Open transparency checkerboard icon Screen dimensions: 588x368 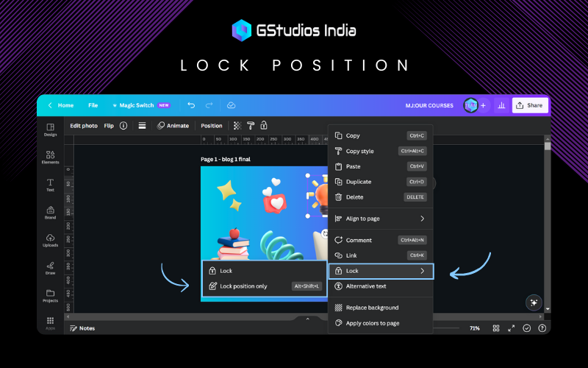pos(237,126)
